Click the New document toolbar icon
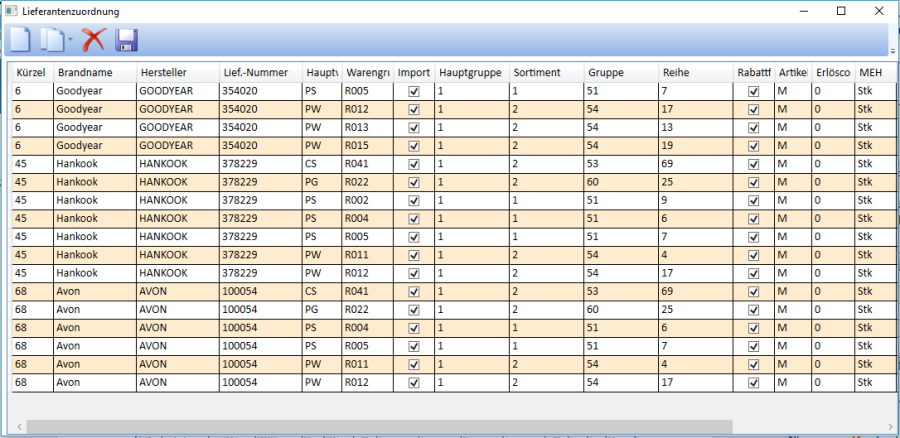Screen dimensions: 900x438 [19, 40]
